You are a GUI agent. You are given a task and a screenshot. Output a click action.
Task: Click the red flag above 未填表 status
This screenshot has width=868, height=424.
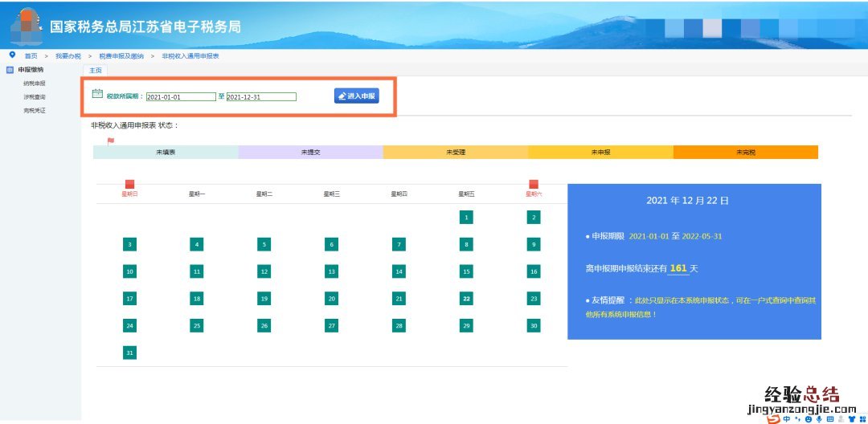111,141
